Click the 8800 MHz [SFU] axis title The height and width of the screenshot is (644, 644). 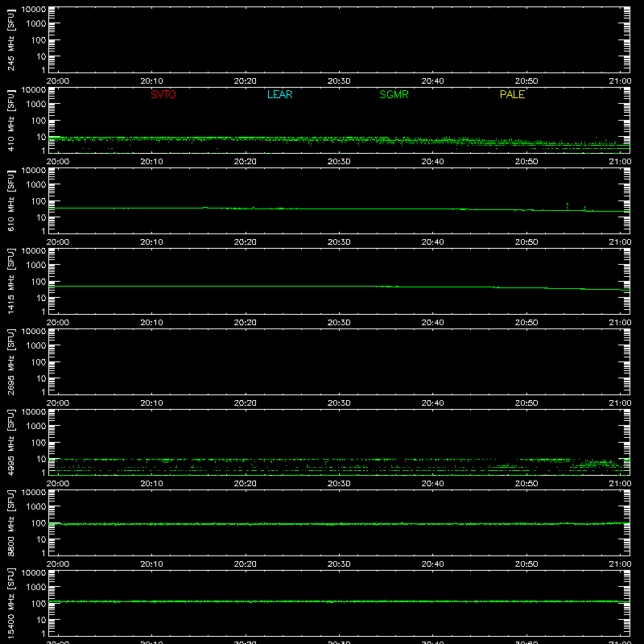[x=10, y=522]
